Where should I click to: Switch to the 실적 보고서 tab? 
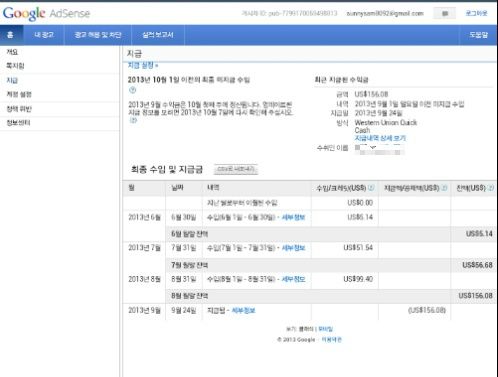pos(158,35)
